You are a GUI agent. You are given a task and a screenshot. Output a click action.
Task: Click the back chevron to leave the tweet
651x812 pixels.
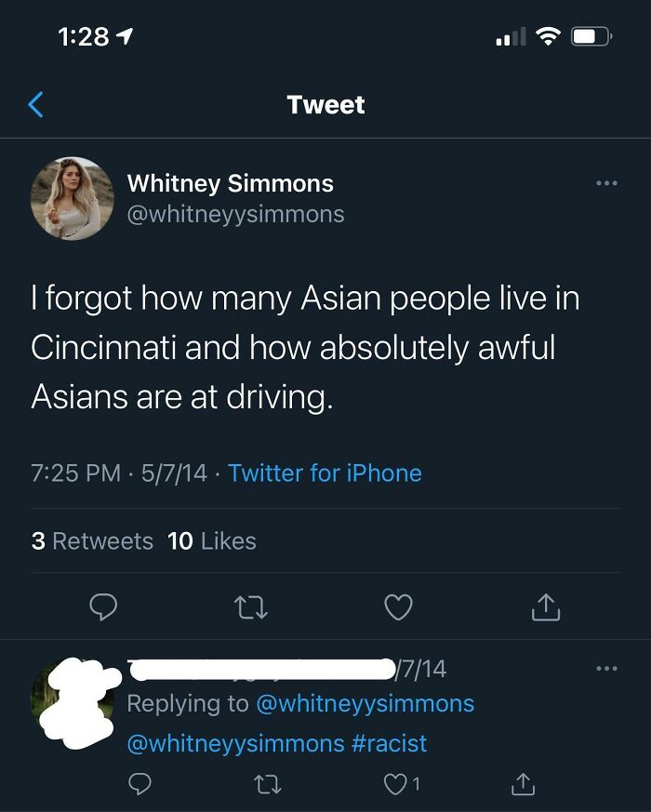[x=34, y=104]
